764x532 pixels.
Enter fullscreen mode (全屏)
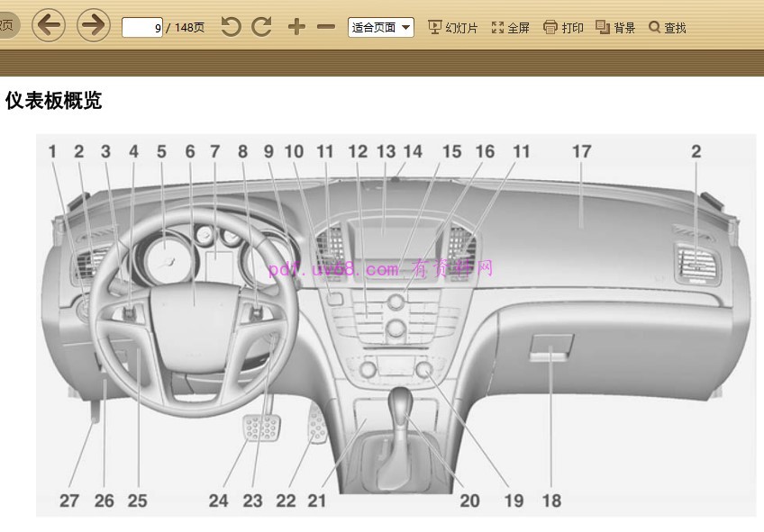(x=510, y=27)
